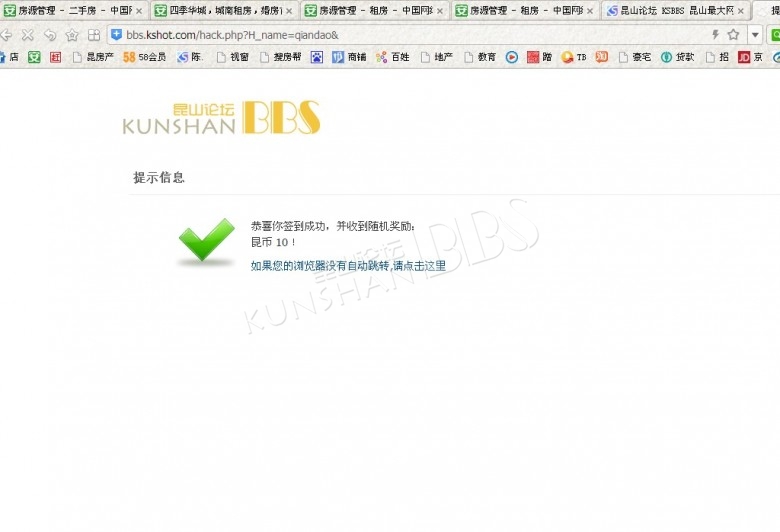Viewport: 780px width, 532px height.
Task: Open the 百姓 bookmark
Action: 393,57
